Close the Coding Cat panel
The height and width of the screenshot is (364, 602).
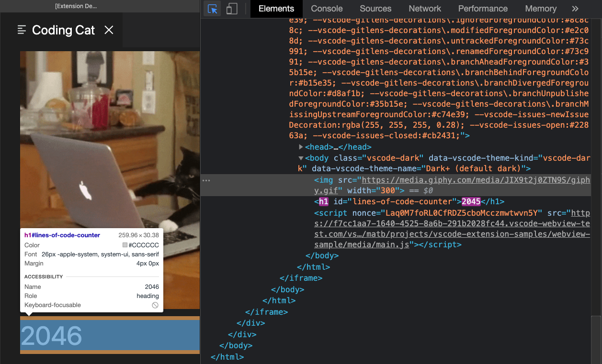click(x=109, y=30)
